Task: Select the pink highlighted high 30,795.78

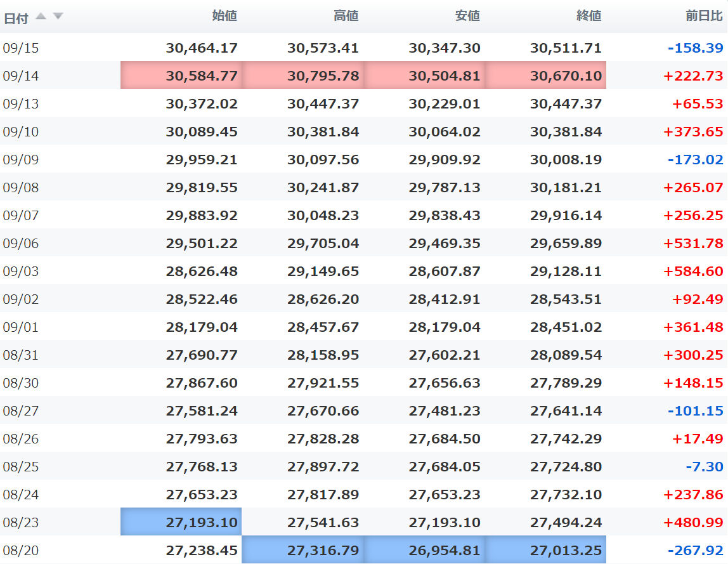Action: point(302,75)
